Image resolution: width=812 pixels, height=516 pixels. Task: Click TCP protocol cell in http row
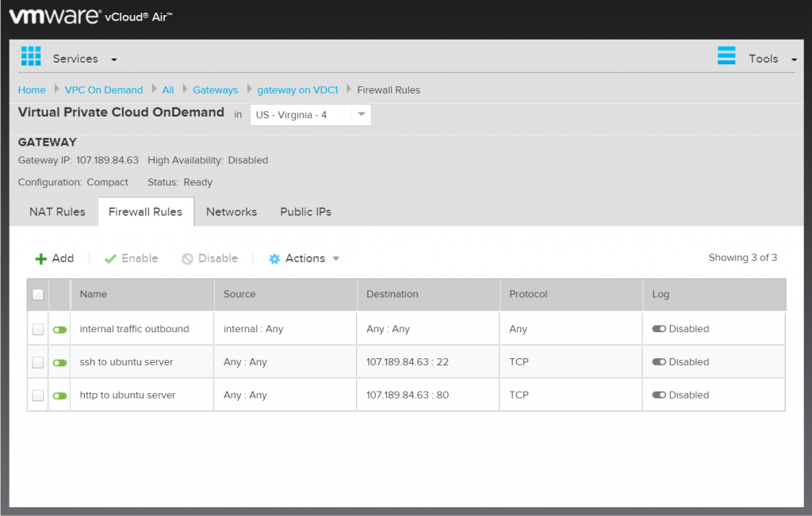[x=519, y=396]
